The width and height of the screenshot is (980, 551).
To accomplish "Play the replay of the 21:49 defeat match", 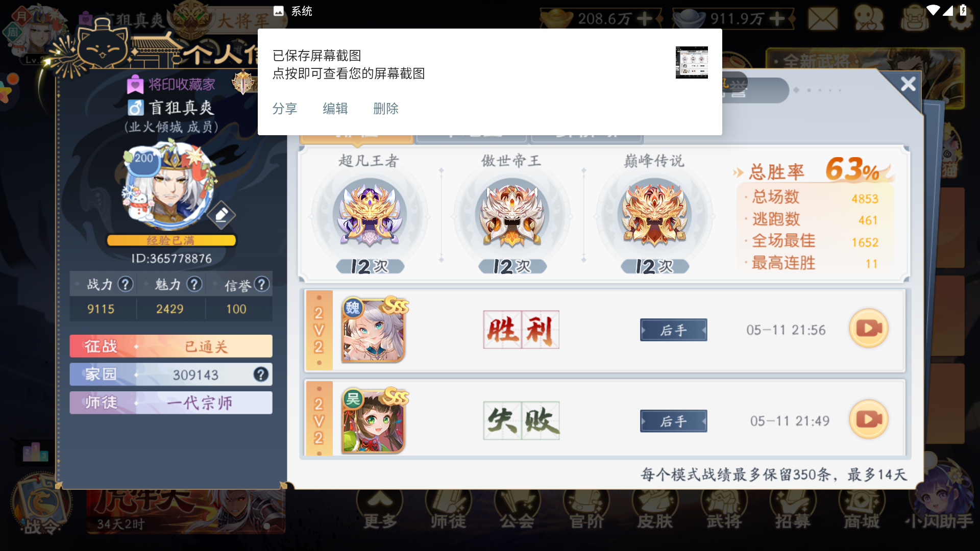I will 869,420.
